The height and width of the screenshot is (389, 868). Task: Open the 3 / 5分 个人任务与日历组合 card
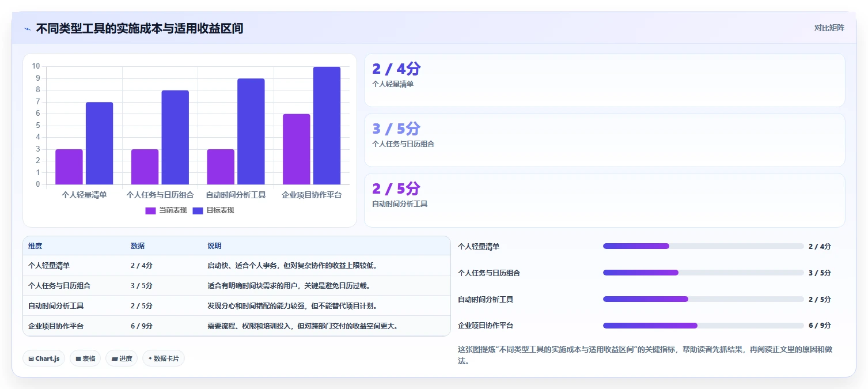[605, 140]
